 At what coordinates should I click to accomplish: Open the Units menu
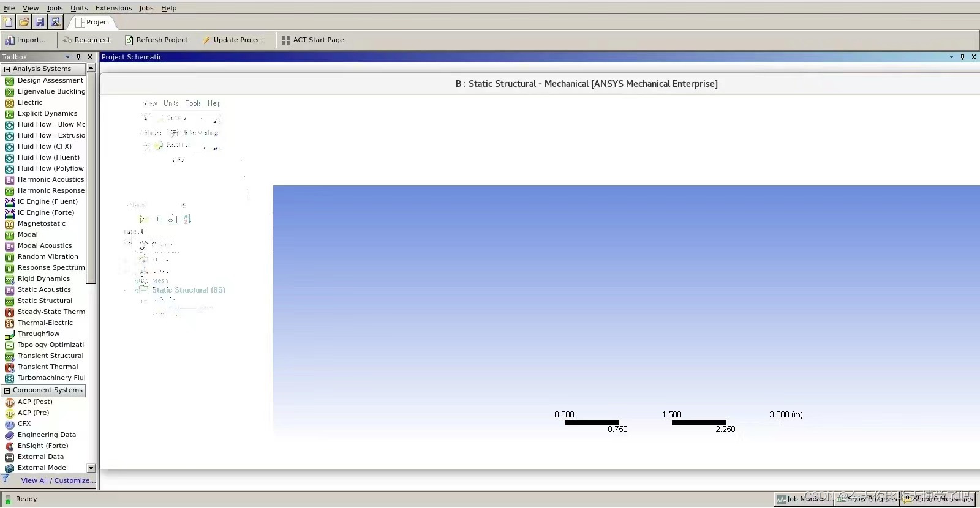(79, 8)
